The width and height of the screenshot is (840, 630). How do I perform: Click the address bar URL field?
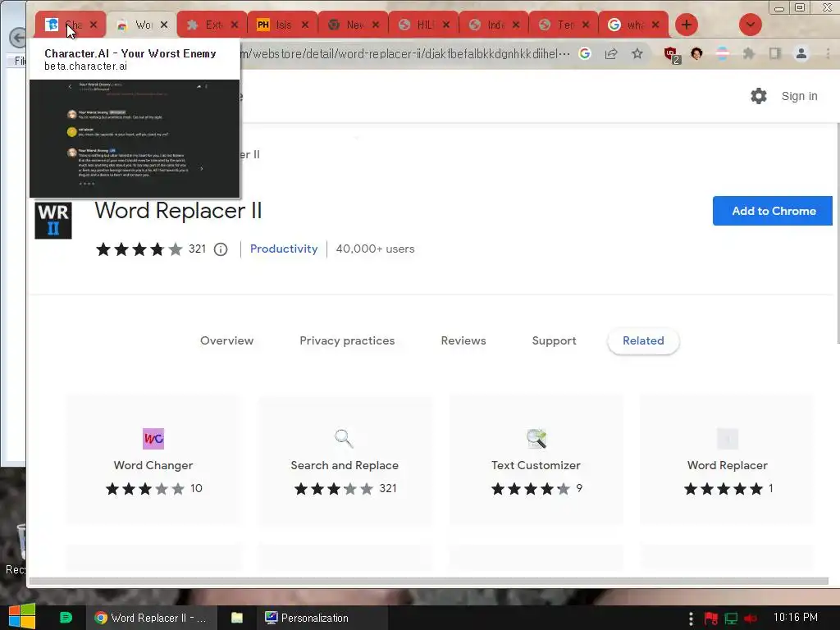pyautogui.click(x=404, y=53)
